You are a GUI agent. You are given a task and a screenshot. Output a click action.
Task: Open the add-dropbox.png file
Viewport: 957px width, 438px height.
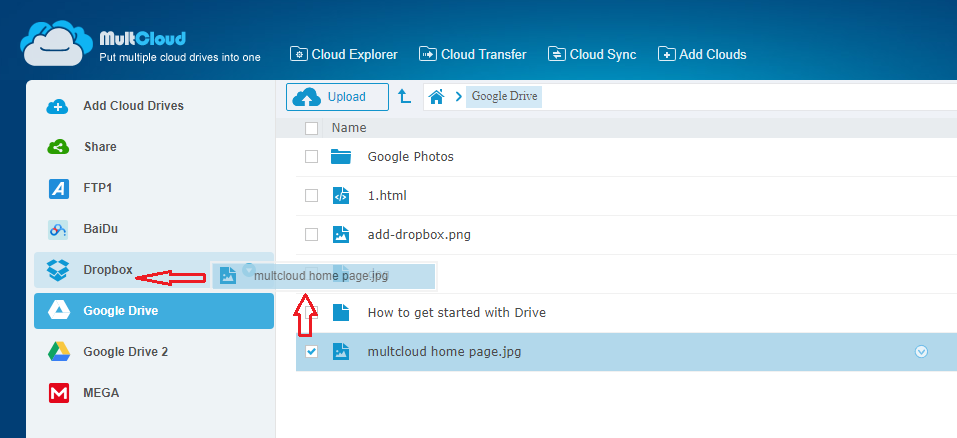(419, 235)
